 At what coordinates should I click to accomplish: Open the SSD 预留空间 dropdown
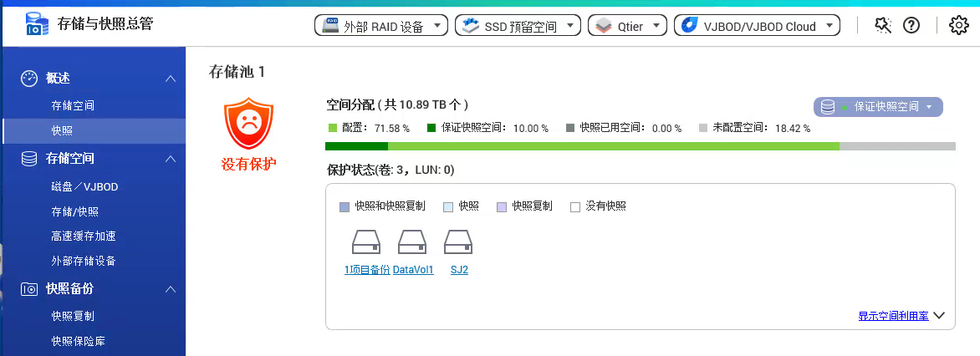click(518, 26)
